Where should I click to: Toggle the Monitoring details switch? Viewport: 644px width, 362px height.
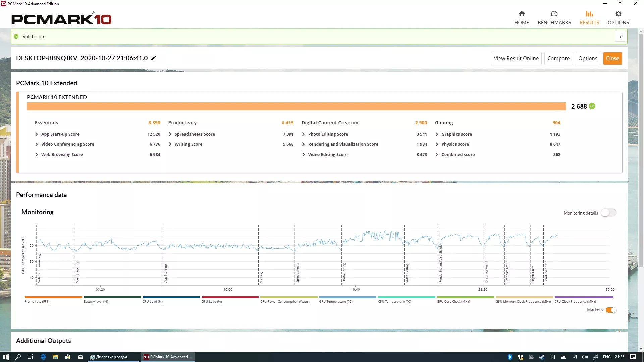[x=608, y=213]
